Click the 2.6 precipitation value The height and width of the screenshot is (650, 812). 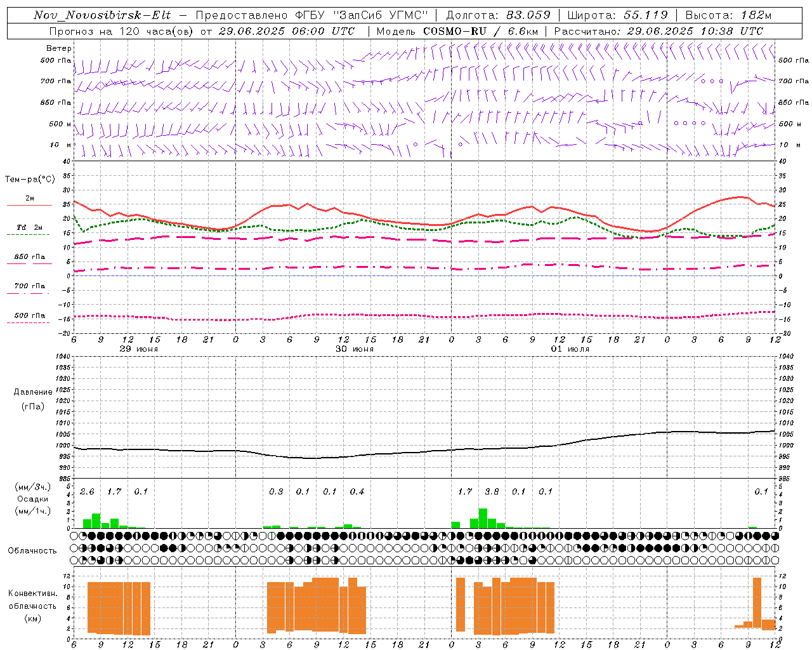point(87,492)
